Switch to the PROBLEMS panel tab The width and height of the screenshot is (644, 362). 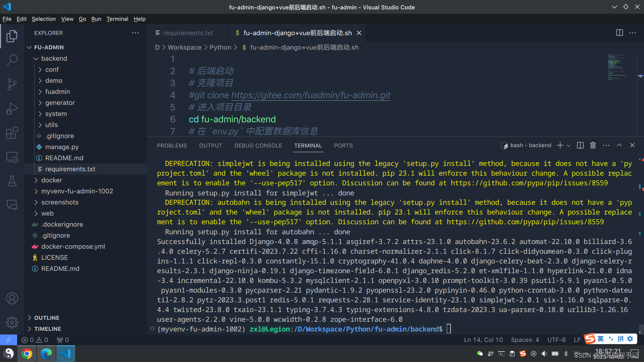(x=172, y=146)
